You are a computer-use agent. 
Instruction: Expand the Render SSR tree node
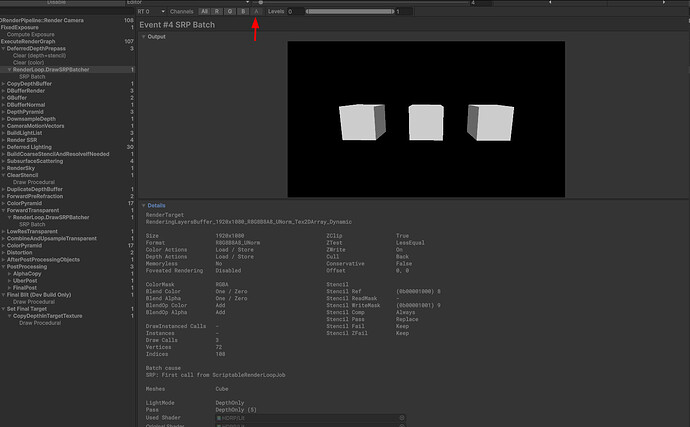pos(3,139)
